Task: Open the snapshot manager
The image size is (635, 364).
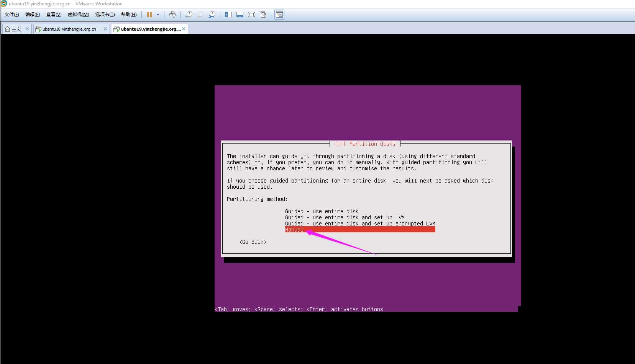Action: pos(212,15)
